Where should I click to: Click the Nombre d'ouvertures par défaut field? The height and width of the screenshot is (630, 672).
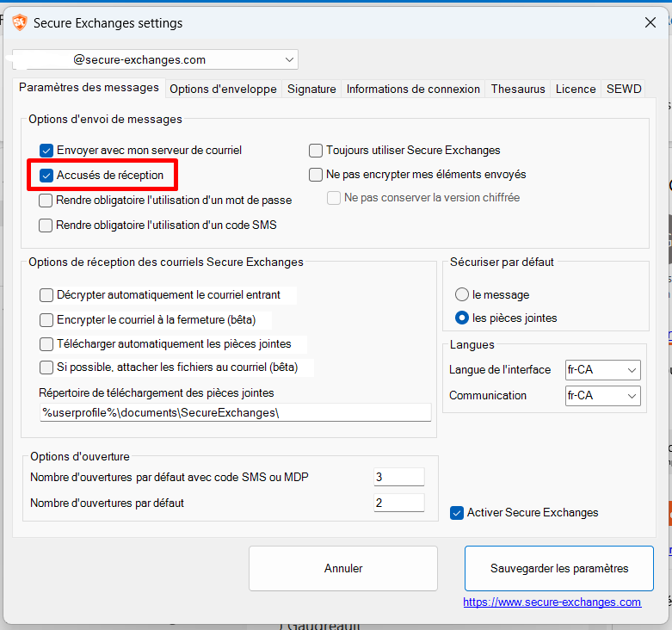[399, 503]
